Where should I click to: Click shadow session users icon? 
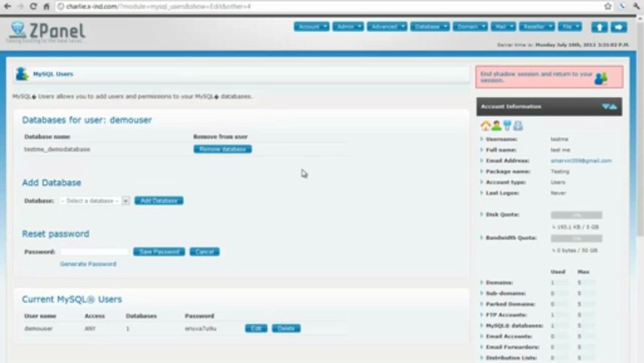coord(601,78)
